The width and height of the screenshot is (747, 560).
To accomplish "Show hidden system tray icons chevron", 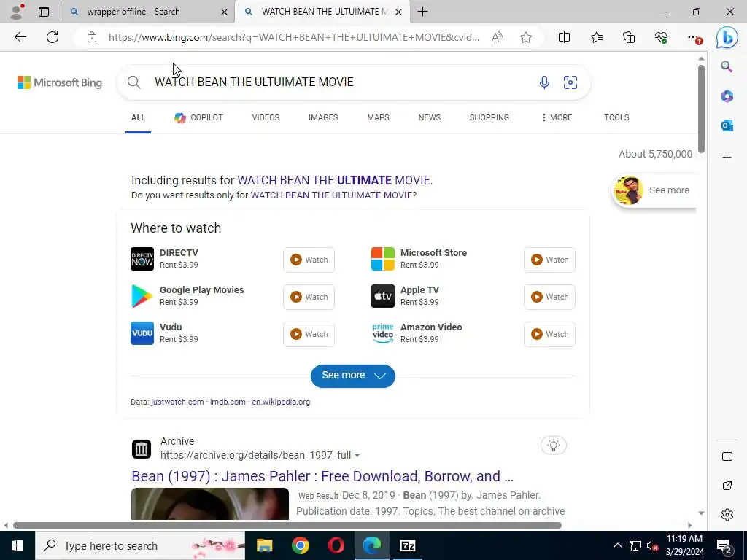I will (x=617, y=545).
